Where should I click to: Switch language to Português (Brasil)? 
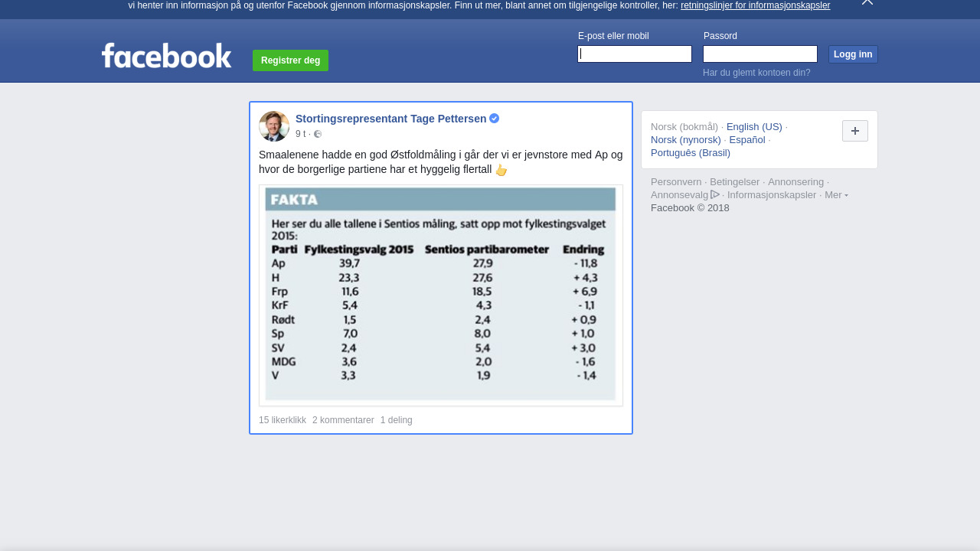click(x=691, y=153)
